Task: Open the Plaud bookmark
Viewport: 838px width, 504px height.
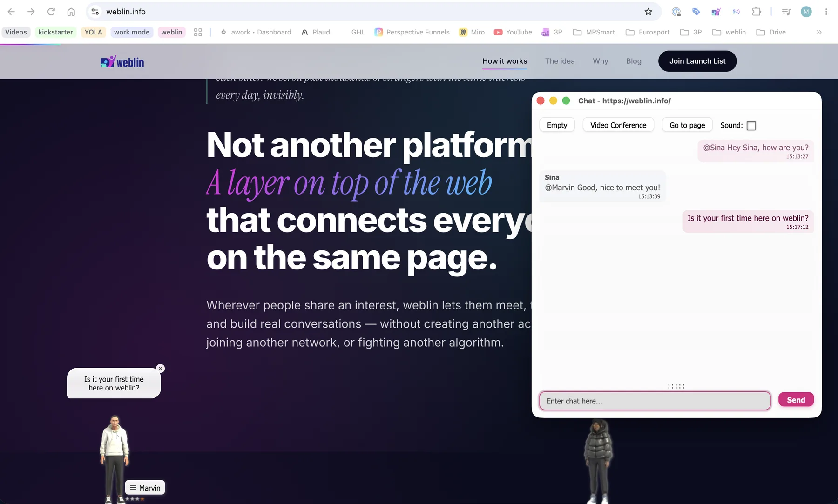Action: (316, 32)
